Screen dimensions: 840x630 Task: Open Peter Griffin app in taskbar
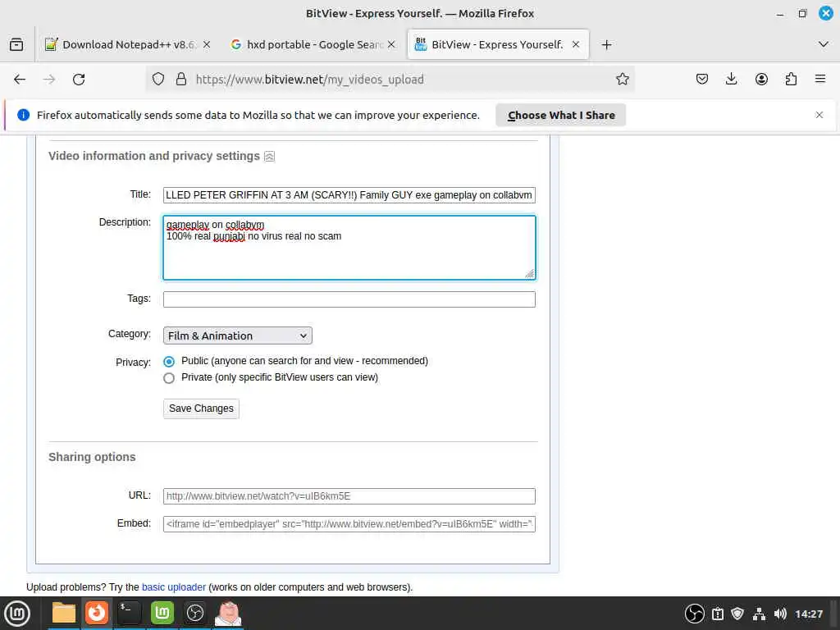[x=228, y=614]
